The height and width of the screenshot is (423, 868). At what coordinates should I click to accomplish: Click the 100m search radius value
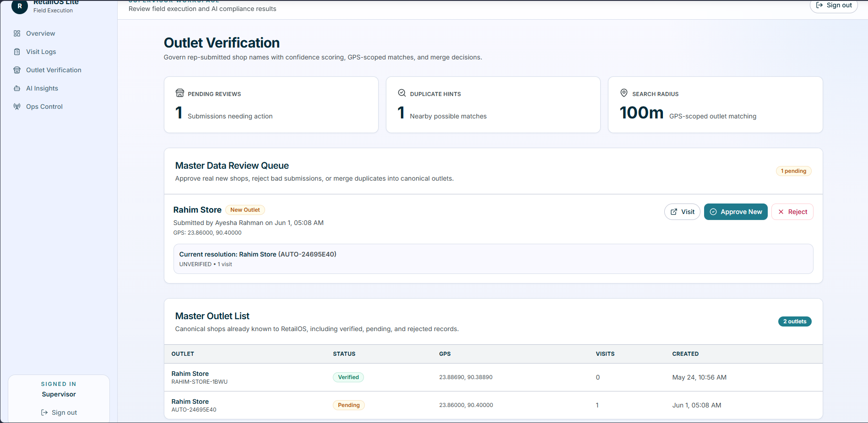641,112
